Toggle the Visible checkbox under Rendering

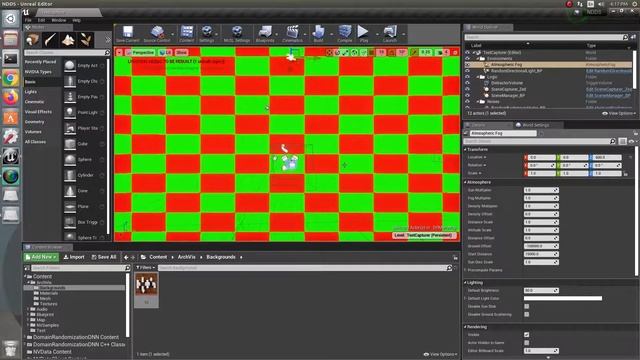pos(527,335)
